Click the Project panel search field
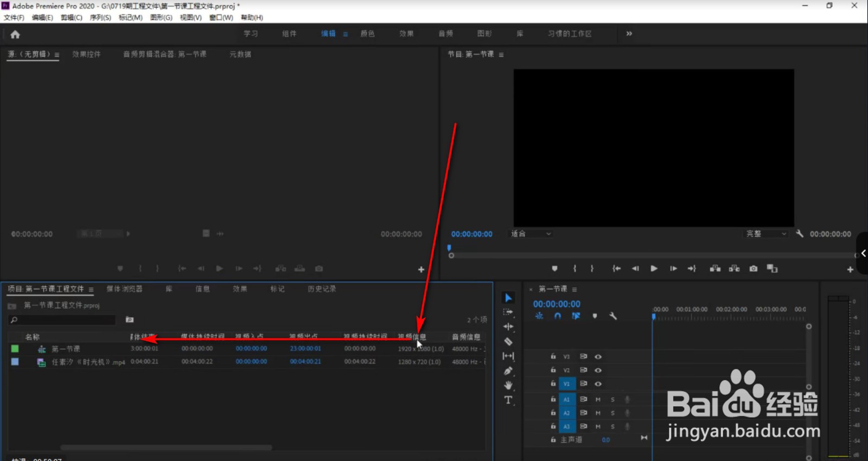Image resolution: width=868 pixels, height=461 pixels. tap(63, 320)
